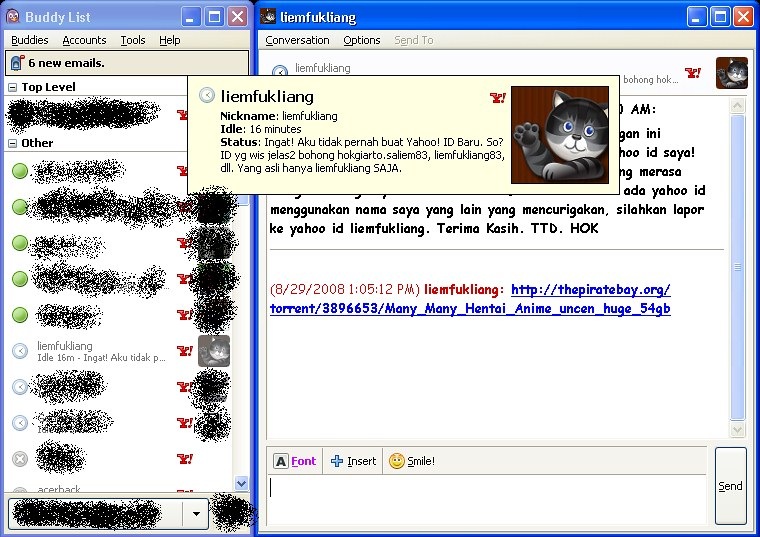The width and height of the screenshot is (760, 537).
Task: Select the liemfukliang buddy in the list
Action: (x=119, y=351)
